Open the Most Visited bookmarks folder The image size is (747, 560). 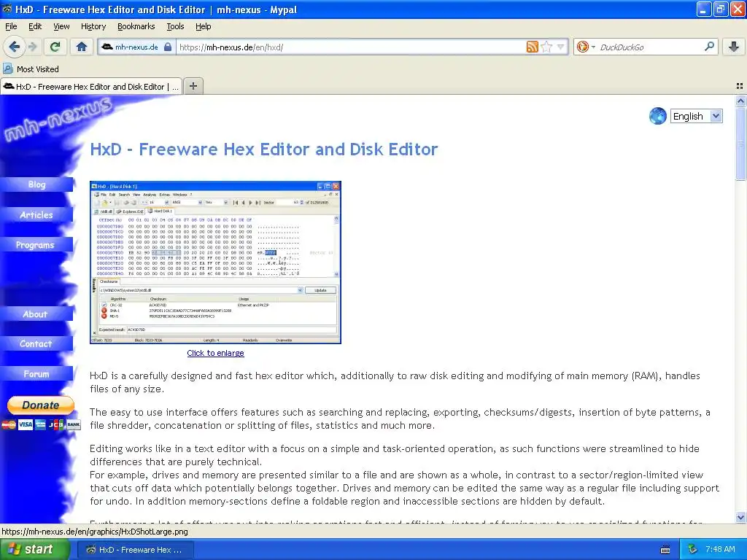pyautogui.click(x=31, y=69)
